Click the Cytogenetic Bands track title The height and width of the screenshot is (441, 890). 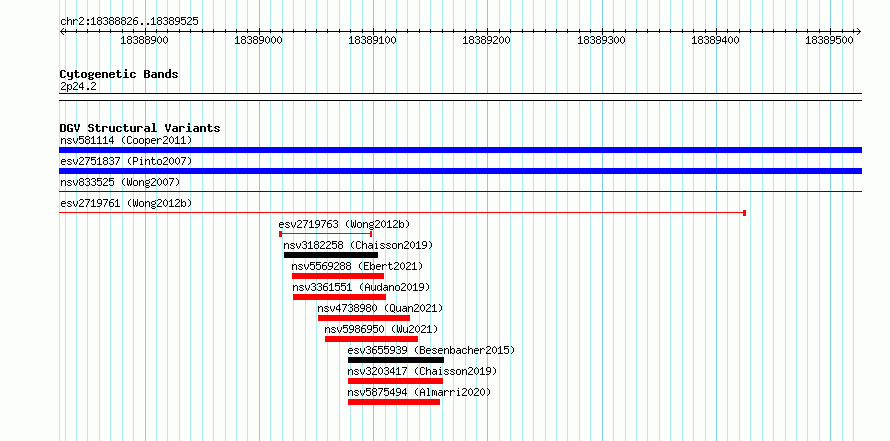119,74
